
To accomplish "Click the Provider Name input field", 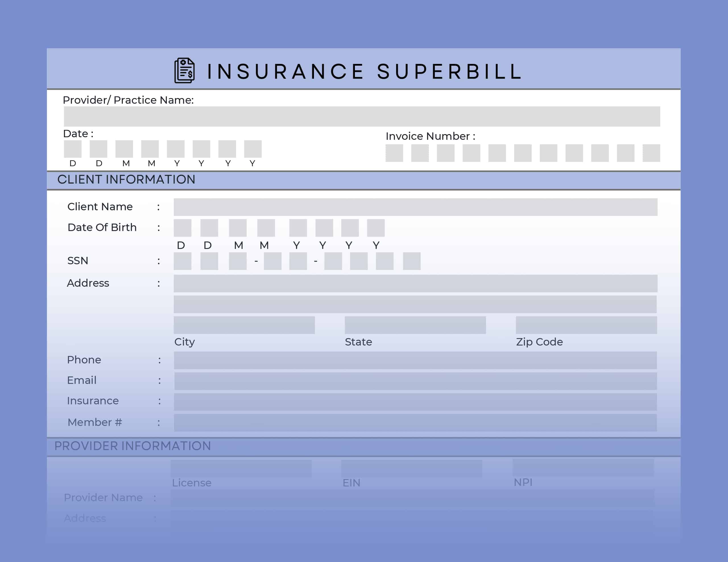I will (412, 498).
